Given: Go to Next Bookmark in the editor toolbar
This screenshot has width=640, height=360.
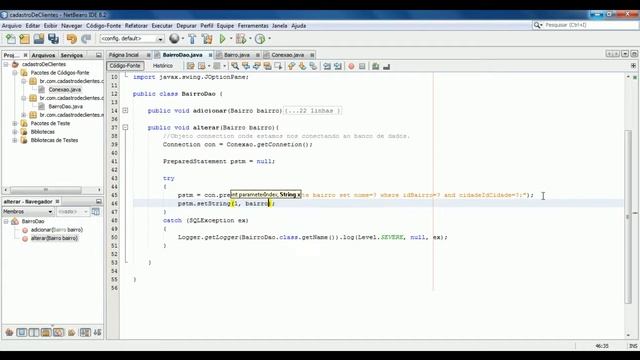Looking at the screenshot, I should click(x=302, y=66).
